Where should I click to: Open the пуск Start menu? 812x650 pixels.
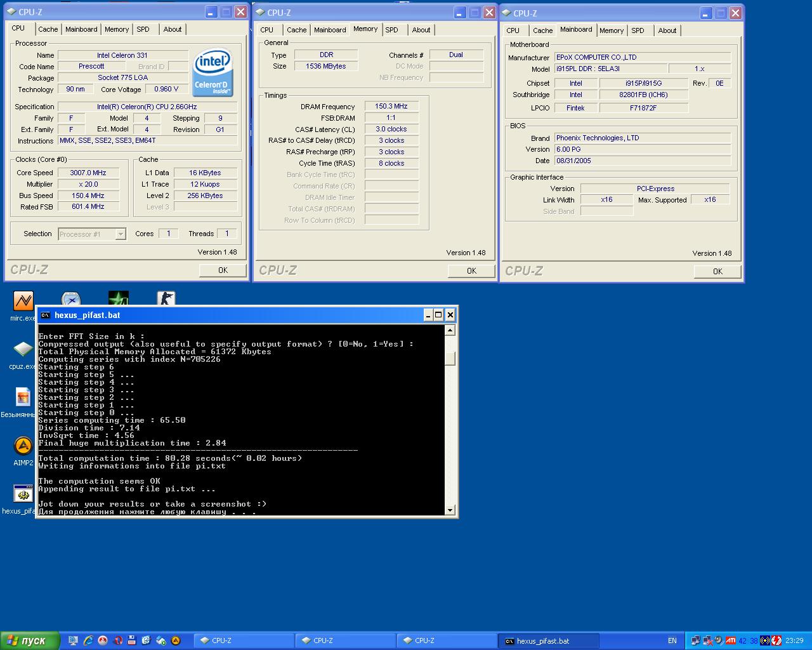coord(30,640)
